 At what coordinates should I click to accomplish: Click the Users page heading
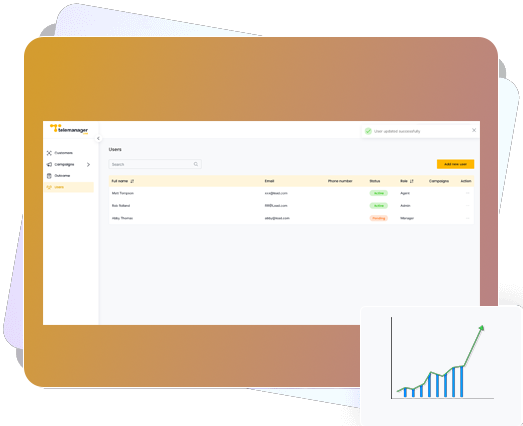115,149
